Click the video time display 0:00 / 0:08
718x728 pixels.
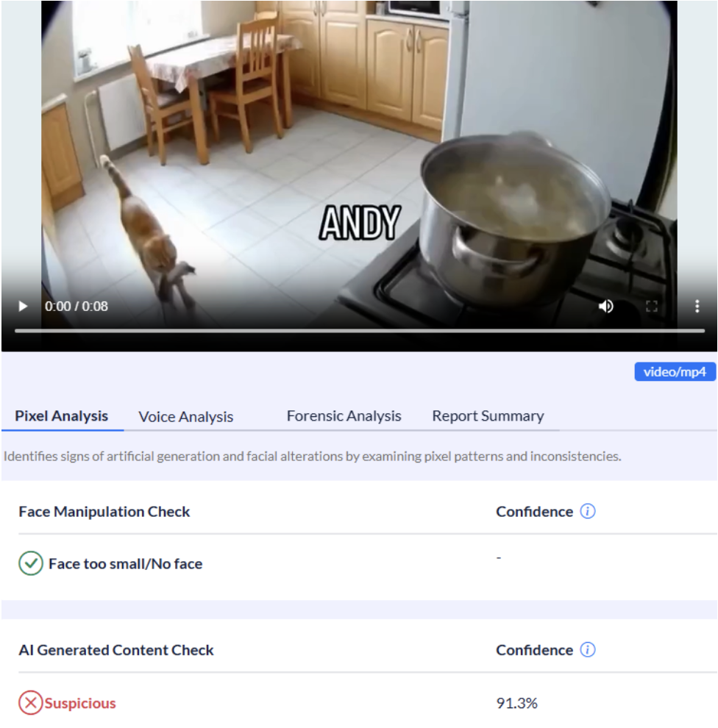(77, 307)
